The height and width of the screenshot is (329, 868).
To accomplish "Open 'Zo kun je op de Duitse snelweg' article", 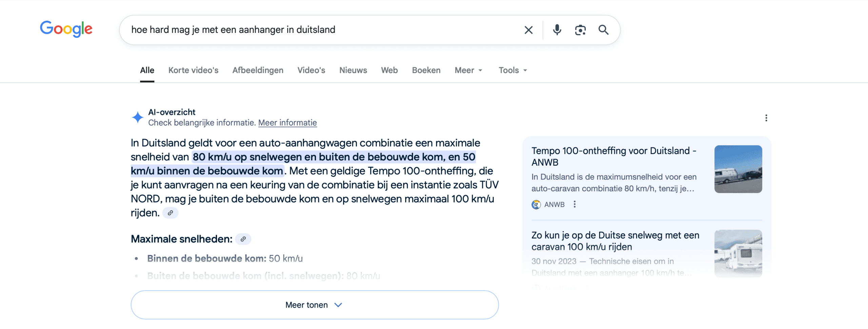I will pos(615,241).
